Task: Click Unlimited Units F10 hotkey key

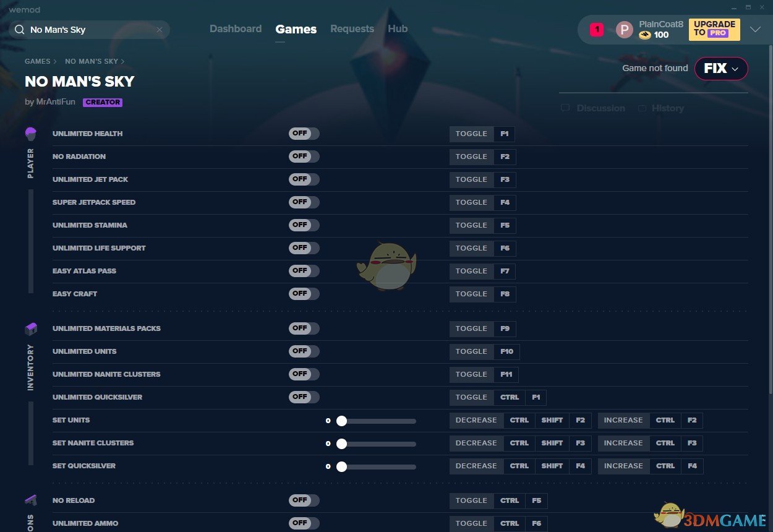Action: click(x=507, y=351)
